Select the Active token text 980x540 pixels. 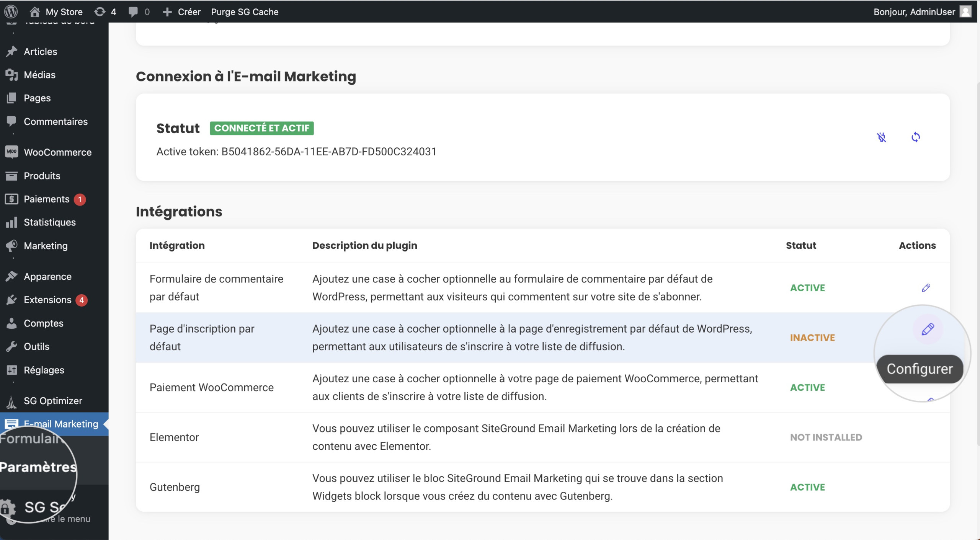click(296, 152)
